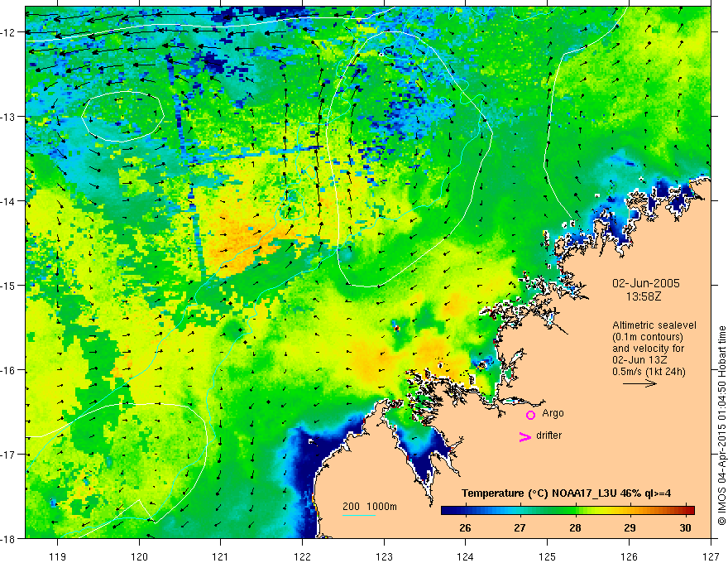Click the 'Altimetric sealevel' caption text
The image size is (728, 563).
tap(654, 325)
